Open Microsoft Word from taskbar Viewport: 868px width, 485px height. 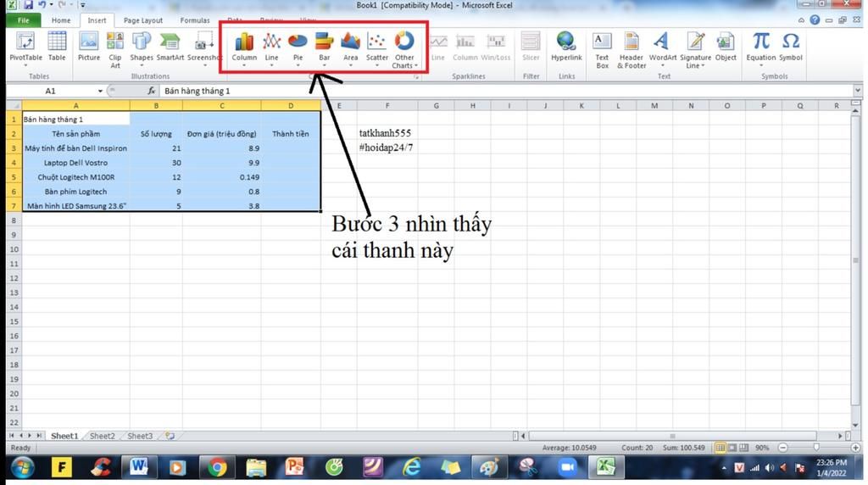[138, 468]
